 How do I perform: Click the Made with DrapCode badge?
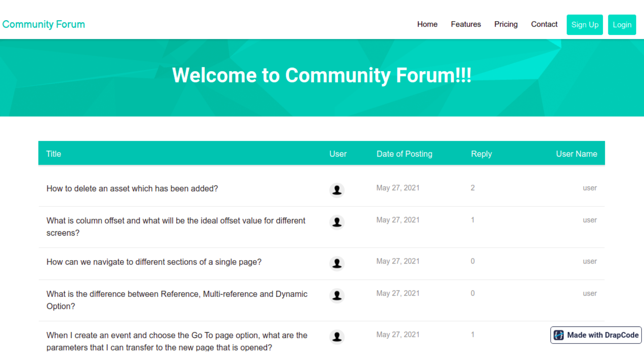tap(602, 335)
